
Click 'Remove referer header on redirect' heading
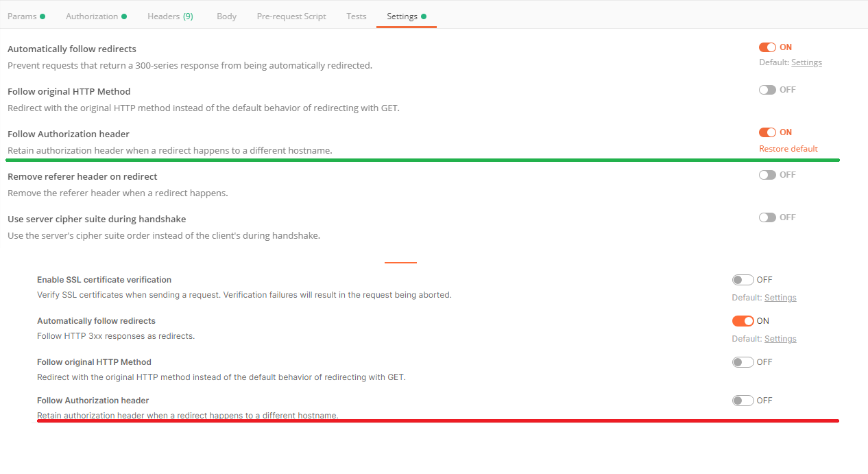tap(82, 176)
